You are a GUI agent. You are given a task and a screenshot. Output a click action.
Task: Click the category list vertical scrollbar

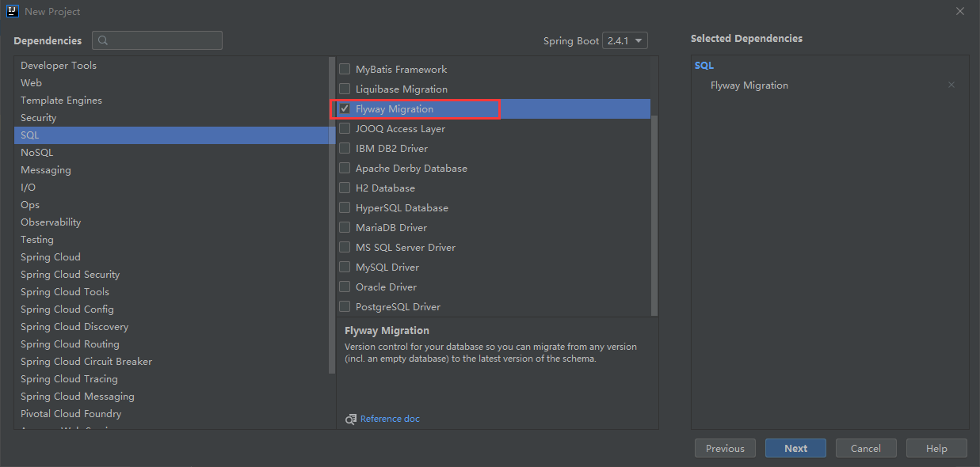pyautogui.click(x=332, y=215)
